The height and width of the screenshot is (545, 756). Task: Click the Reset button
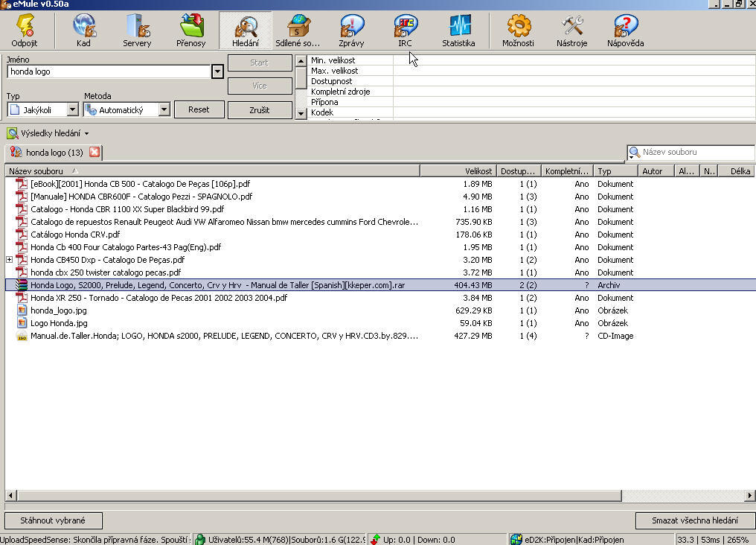[199, 109]
